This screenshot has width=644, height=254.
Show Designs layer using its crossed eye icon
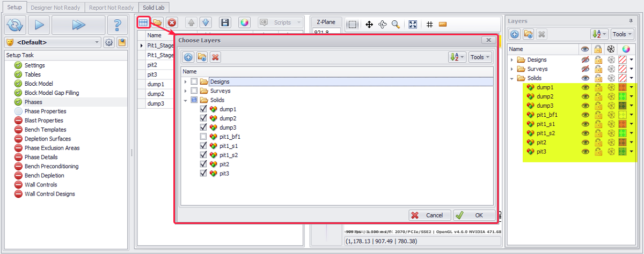[x=586, y=59]
